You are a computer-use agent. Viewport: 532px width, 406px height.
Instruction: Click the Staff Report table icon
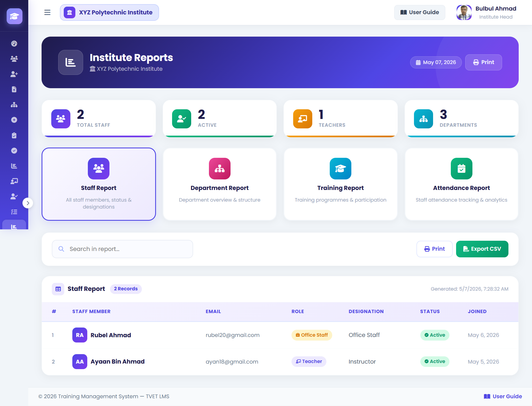(x=58, y=289)
